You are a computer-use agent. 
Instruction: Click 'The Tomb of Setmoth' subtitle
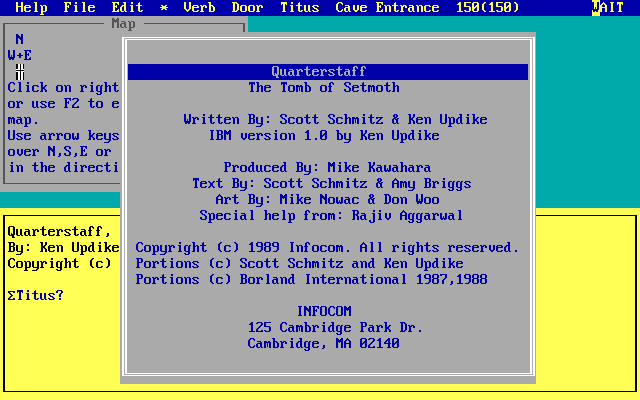[324, 87]
